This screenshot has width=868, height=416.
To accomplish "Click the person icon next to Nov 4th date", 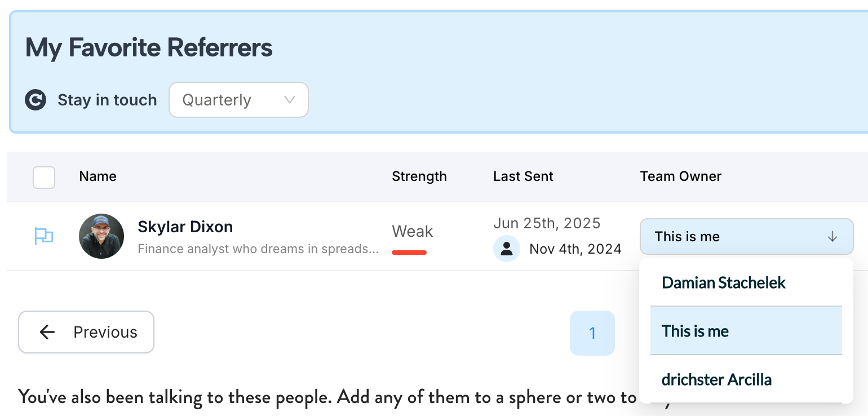I will (507, 248).
